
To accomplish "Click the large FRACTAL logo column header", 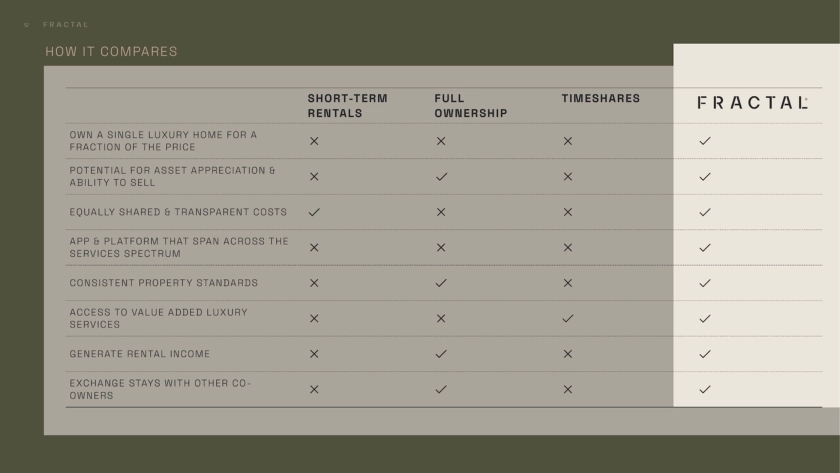I will (x=752, y=102).
